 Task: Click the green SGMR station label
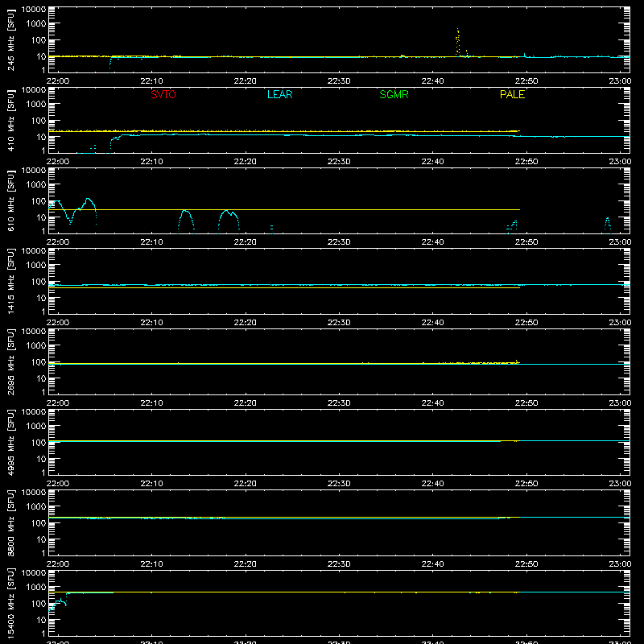coord(394,94)
